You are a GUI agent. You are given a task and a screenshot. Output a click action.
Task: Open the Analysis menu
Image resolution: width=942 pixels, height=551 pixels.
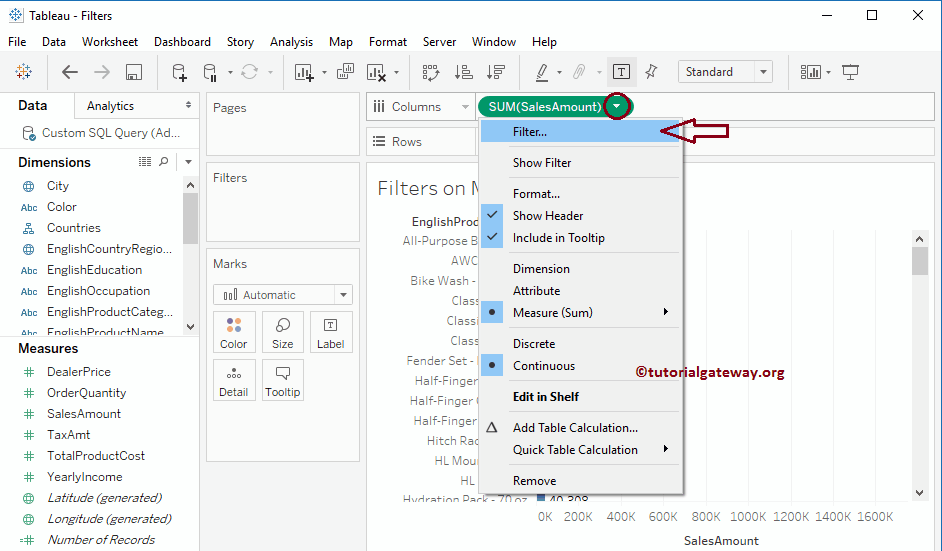pos(291,41)
